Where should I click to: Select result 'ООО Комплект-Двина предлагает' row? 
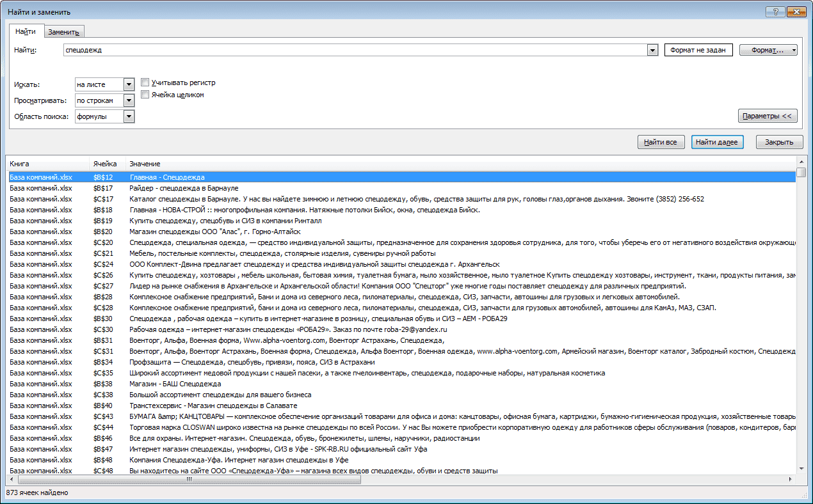pyautogui.click(x=401, y=264)
